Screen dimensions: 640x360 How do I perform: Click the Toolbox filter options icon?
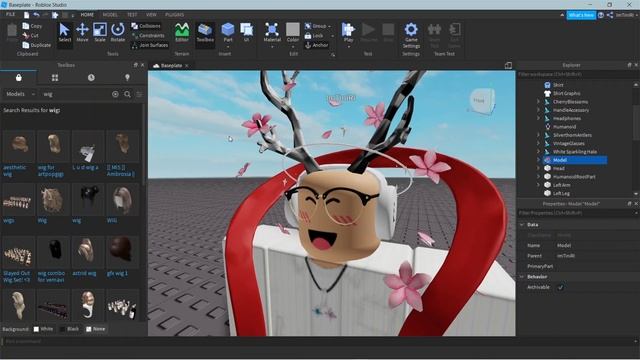coord(139,94)
